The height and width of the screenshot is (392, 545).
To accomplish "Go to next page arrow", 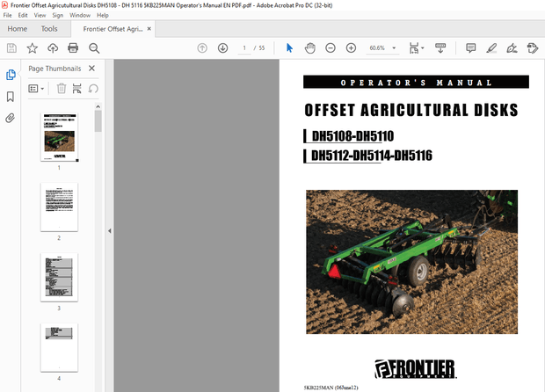I will (x=222, y=48).
